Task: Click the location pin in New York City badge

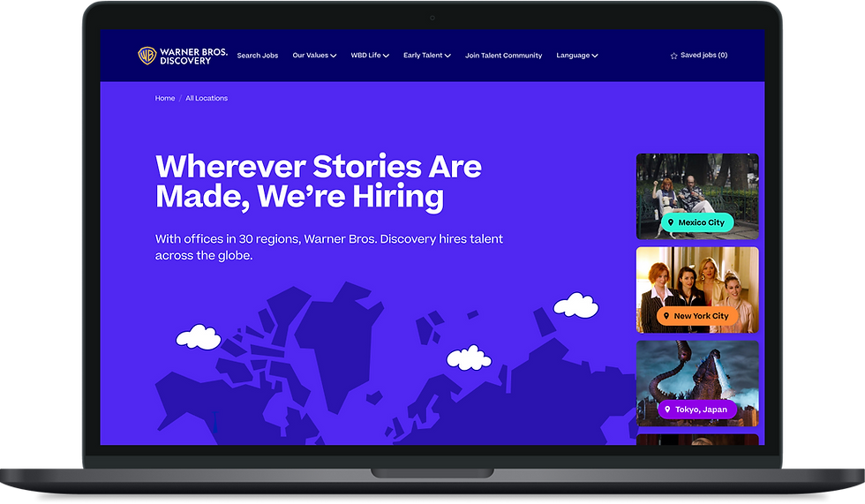Action: pyautogui.click(x=666, y=316)
